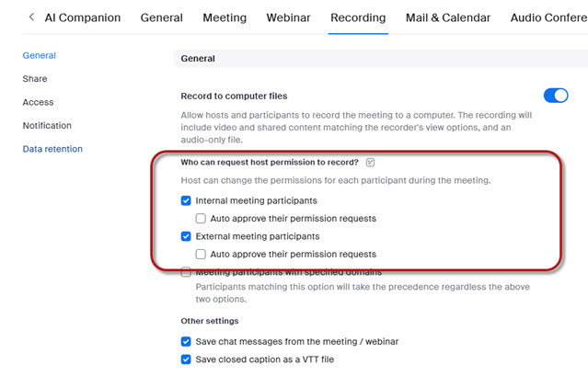The width and height of the screenshot is (588, 376).
Task: Open the Meeting tab
Action: 225,17
